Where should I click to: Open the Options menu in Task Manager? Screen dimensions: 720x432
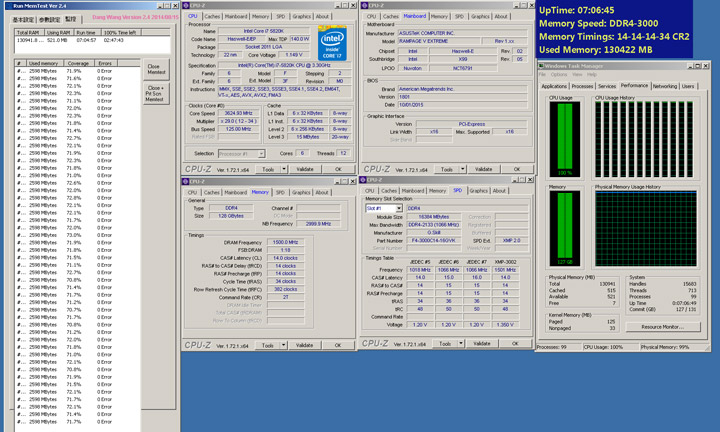coord(558,74)
